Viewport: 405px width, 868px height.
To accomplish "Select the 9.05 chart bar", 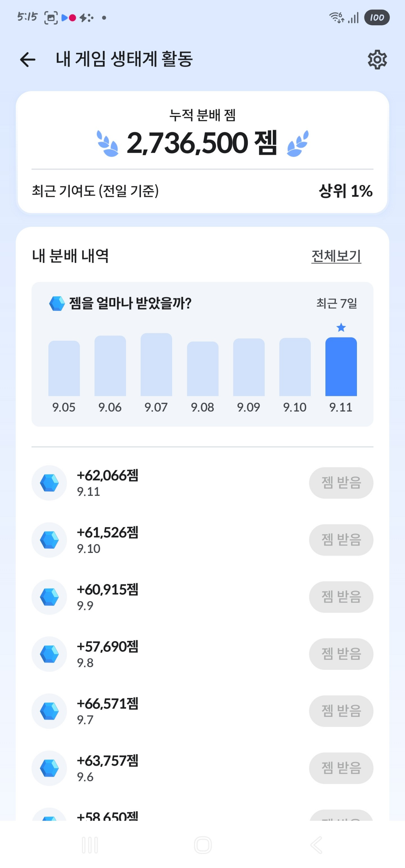I will (x=64, y=368).
